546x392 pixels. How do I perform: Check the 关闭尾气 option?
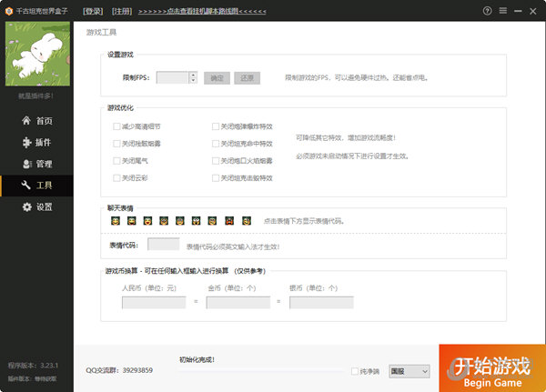pyautogui.click(x=116, y=161)
